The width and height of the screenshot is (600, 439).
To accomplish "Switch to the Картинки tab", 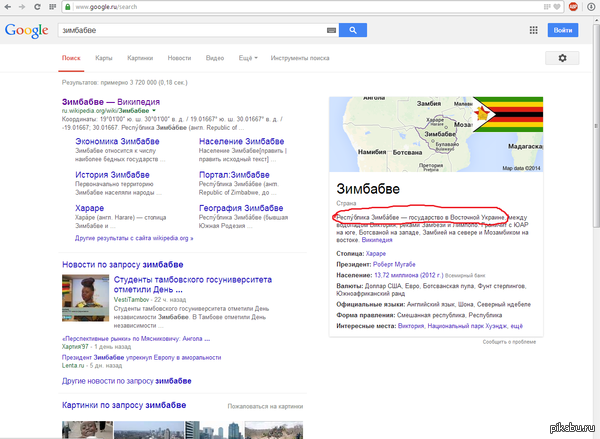I will (140, 59).
